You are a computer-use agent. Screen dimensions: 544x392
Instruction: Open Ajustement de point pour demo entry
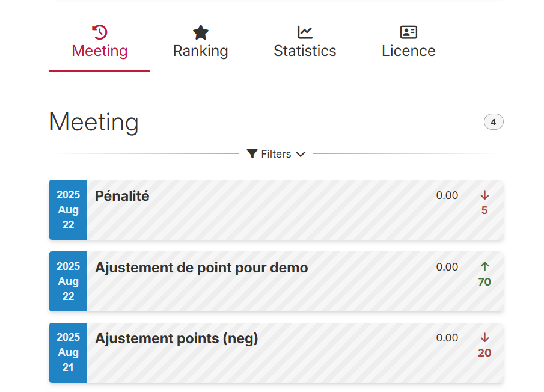pyautogui.click(x=201, y=268)
